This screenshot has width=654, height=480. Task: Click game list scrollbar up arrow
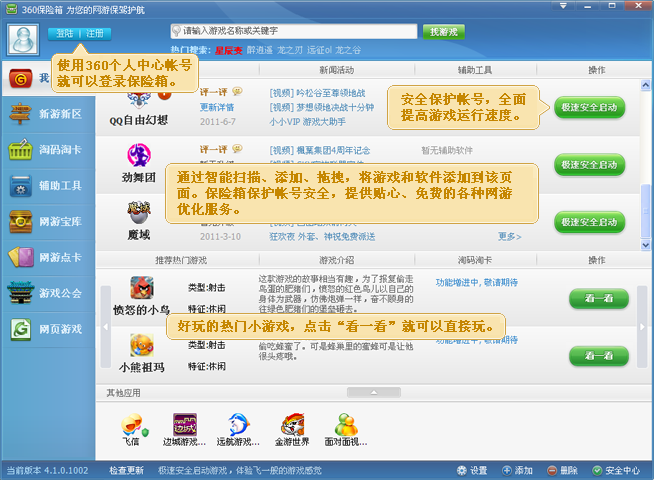click(x=645, y=85)
